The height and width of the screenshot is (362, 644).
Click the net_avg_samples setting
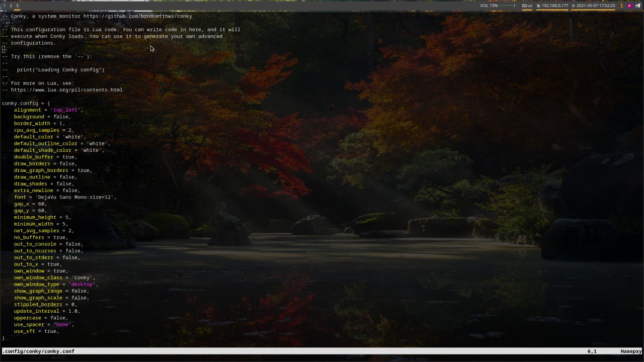(x=44, y=231)
